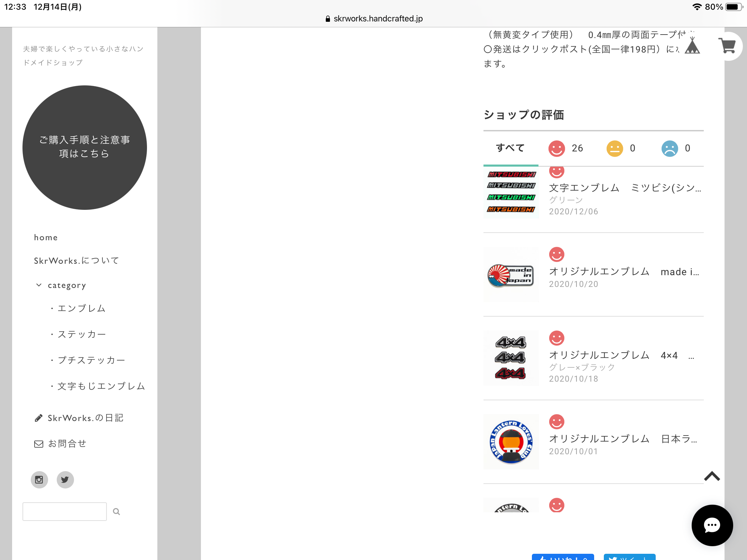Click the ショップの評価 heading
Screen dimensions: 747x560
(524, 115)
